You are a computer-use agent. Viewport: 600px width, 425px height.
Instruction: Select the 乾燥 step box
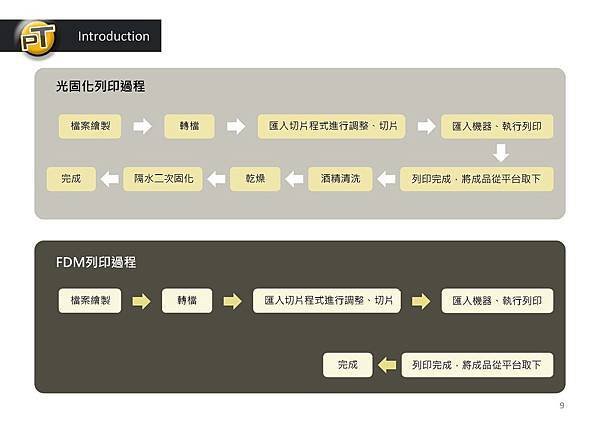(x=255, y=179)
